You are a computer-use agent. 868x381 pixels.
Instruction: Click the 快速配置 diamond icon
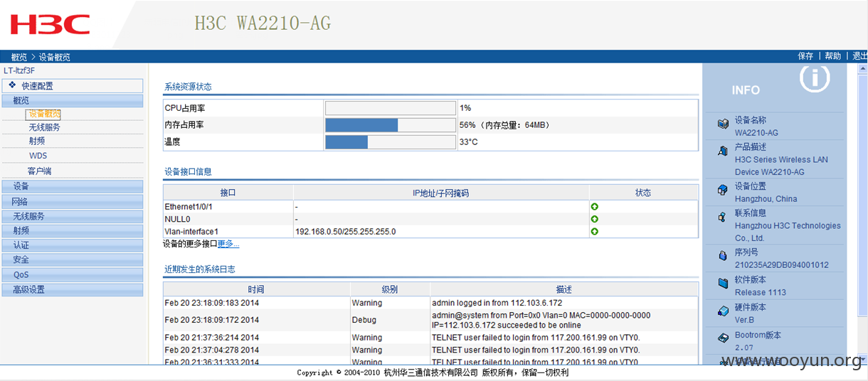(12, 85)
